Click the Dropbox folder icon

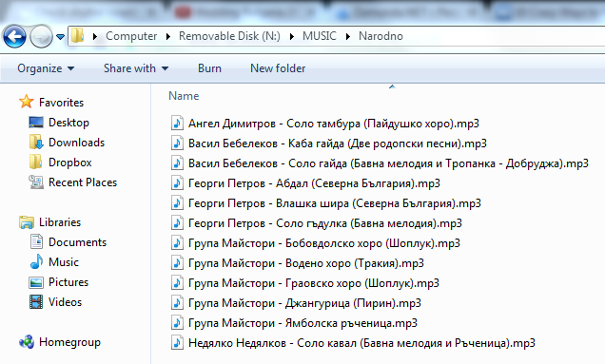(x=36, y=162)
